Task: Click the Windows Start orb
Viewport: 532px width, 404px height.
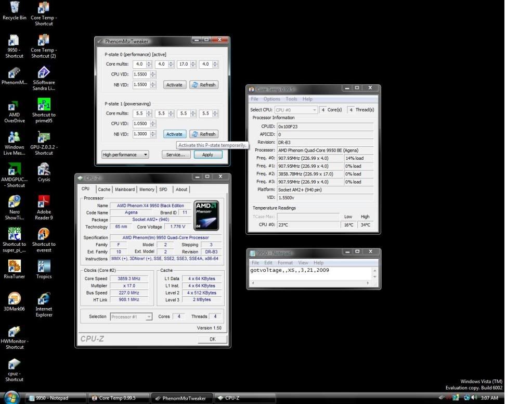Action: pyautogui.click(x=11, y=397)
